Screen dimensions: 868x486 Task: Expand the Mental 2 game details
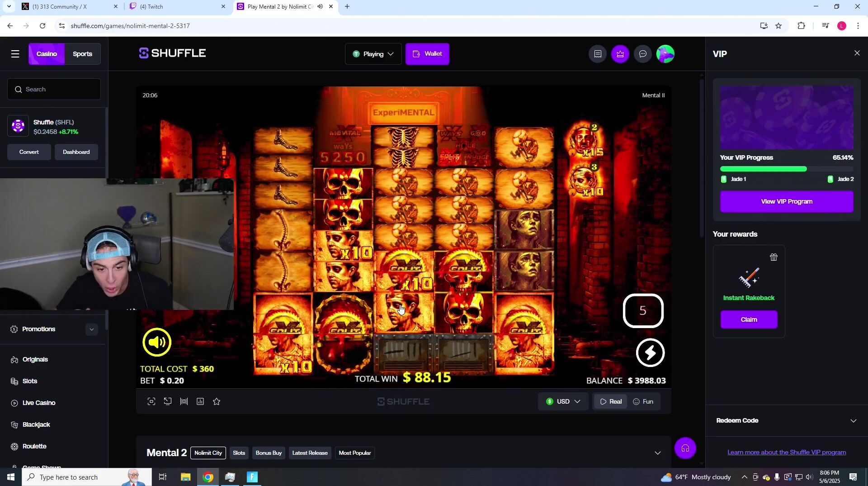tap(658, 453)
